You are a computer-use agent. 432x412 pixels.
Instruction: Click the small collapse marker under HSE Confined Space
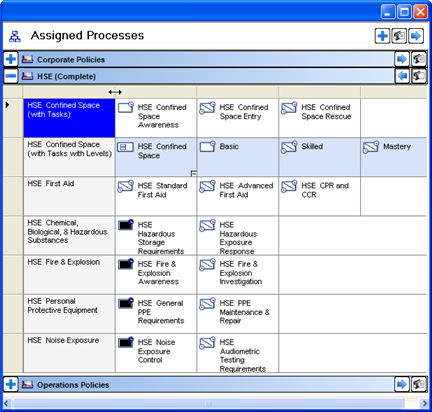click(x=193, y=173)
